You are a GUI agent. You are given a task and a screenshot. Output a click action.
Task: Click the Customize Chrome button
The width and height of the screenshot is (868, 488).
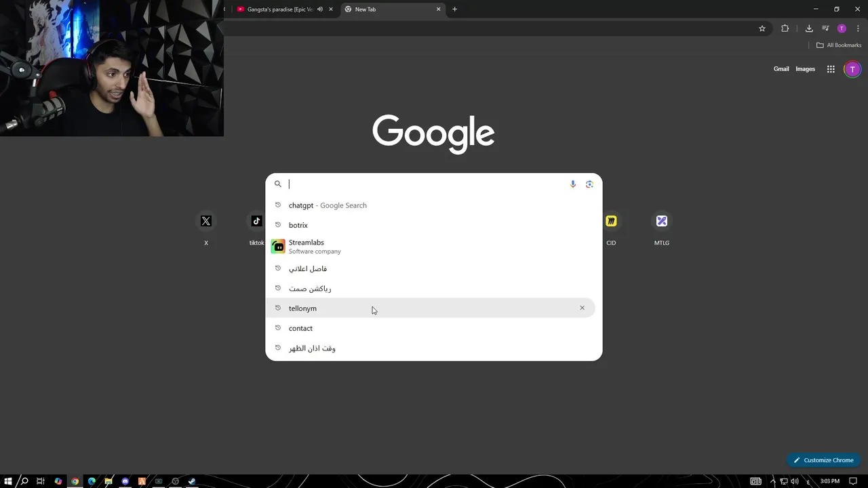(x=823, y=460)
